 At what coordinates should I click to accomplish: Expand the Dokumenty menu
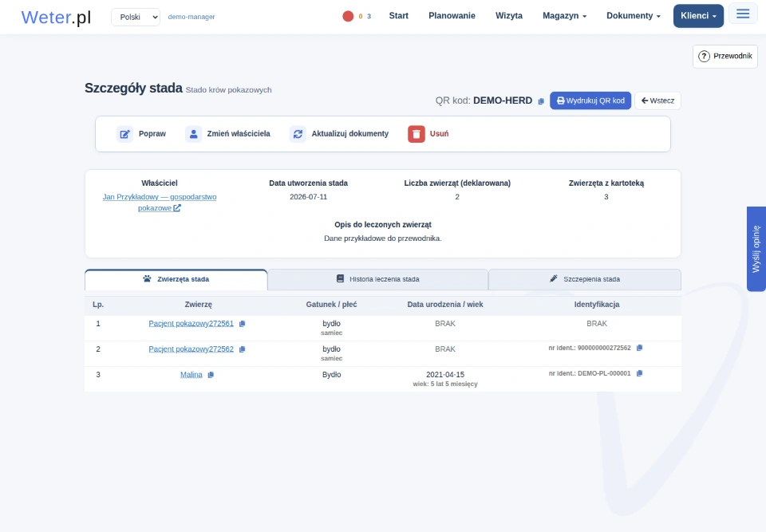pyautogui.click(x=633, y=16)
